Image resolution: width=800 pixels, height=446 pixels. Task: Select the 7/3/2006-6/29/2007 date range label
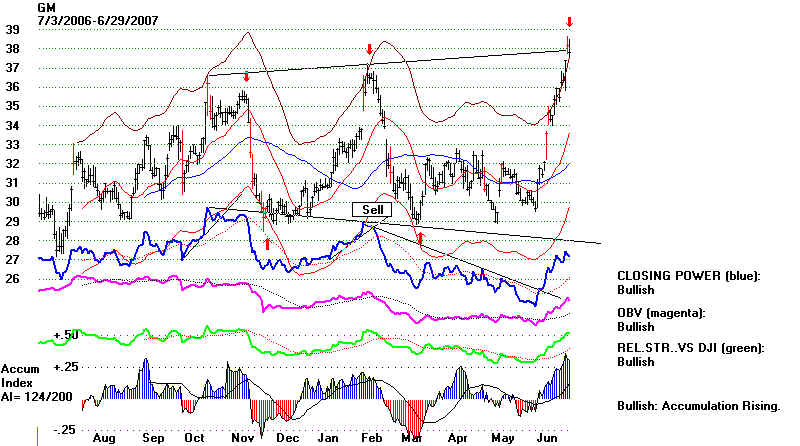tap(98, 21)
